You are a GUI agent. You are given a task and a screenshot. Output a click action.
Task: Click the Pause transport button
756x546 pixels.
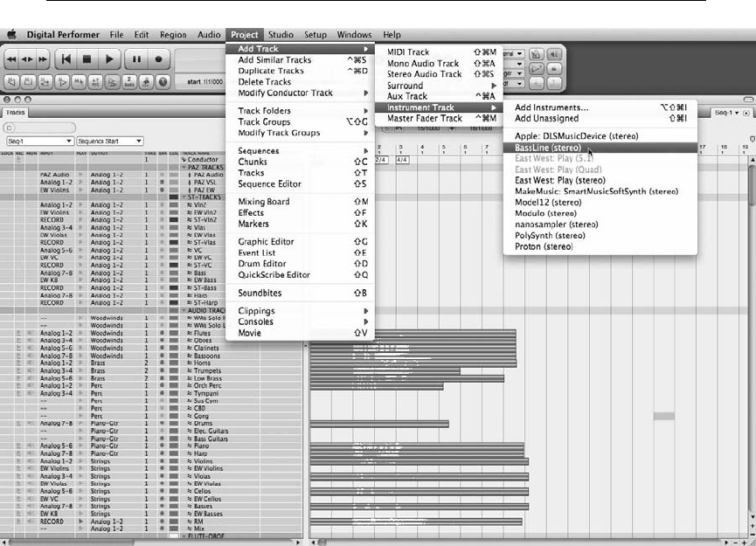pos(136,59)
